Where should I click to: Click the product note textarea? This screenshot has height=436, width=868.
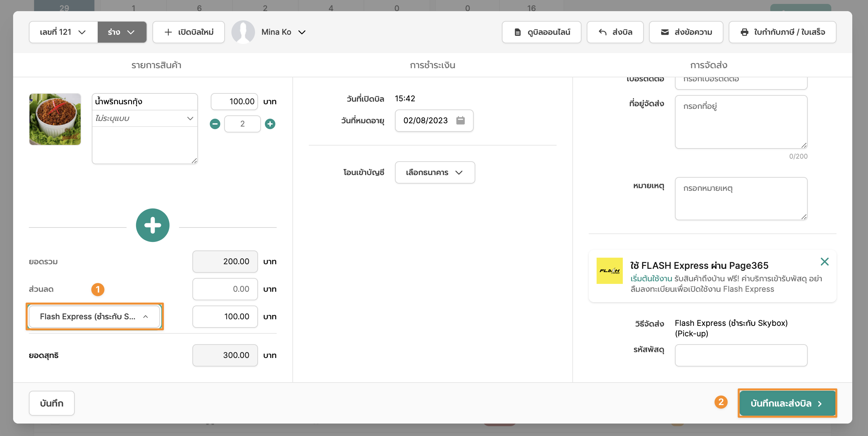(145, 145)
